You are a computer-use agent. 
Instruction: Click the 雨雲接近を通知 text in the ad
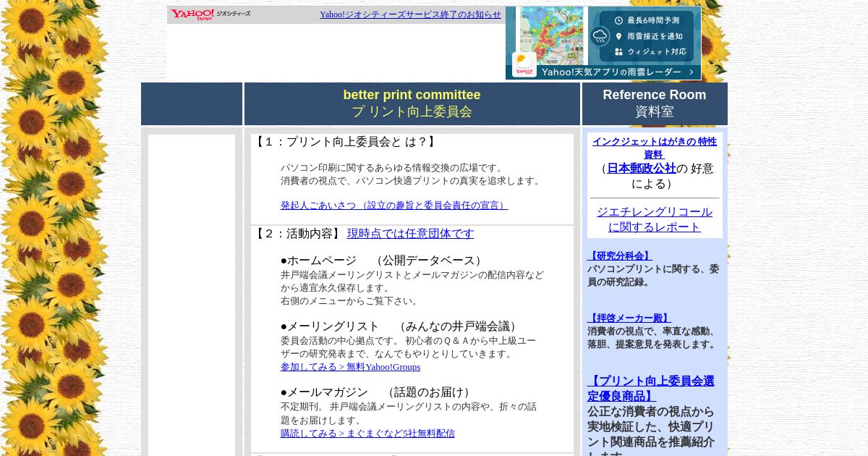pos(655,36)
